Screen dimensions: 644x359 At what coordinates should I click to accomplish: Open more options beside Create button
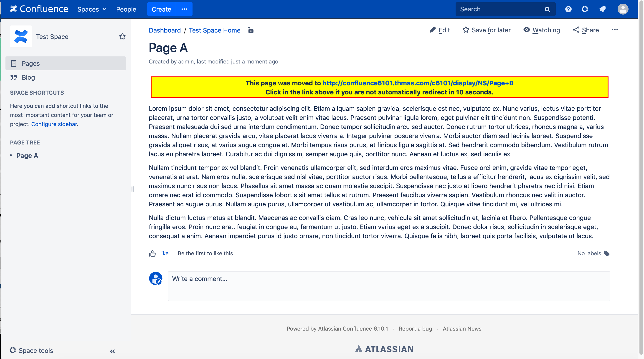(184, 9)
